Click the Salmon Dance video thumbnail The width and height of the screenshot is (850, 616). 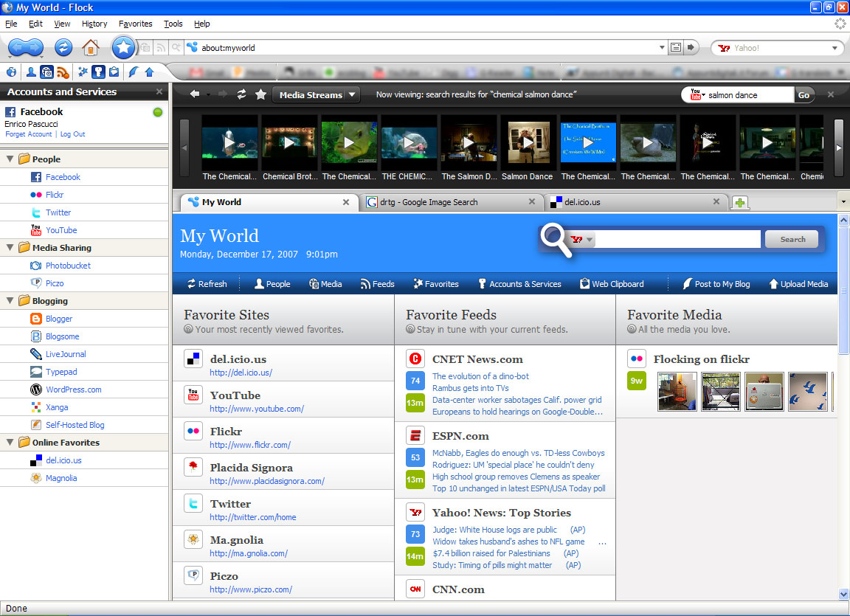[x=528, y=143]
